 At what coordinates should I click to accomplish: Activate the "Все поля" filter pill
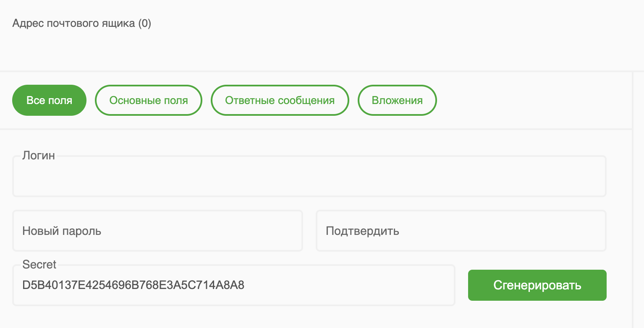pos(49,100)
